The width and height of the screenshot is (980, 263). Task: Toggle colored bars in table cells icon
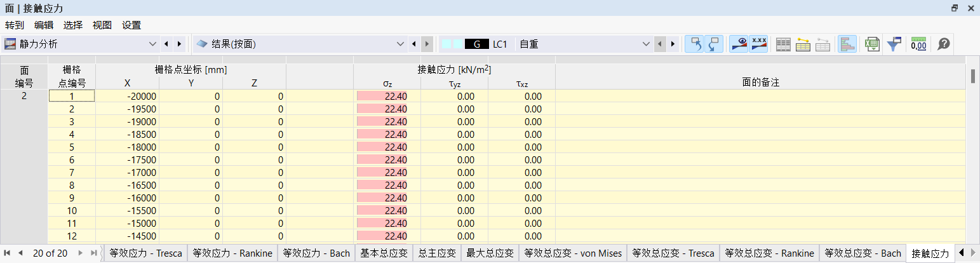(847, 44)
